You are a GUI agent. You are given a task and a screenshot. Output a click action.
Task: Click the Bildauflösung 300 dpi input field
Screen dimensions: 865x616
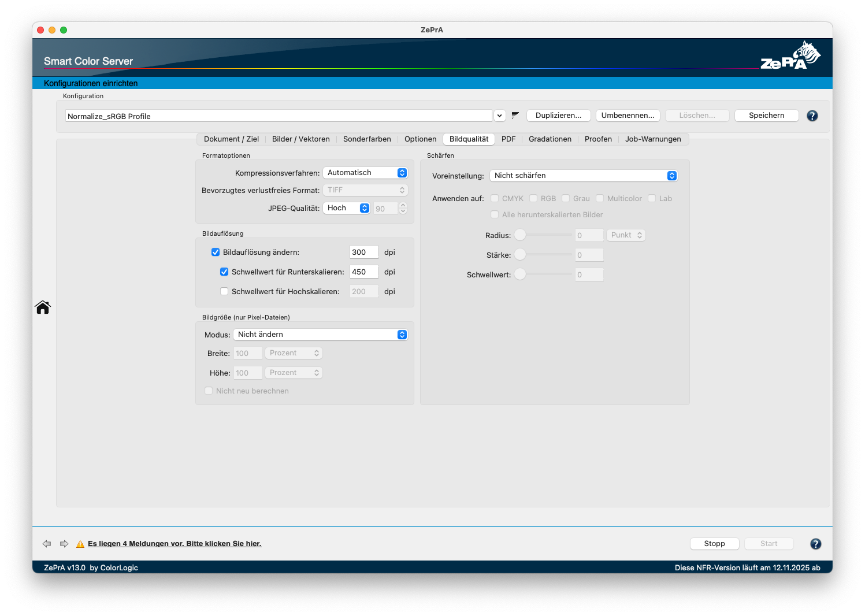pos(363,253)
